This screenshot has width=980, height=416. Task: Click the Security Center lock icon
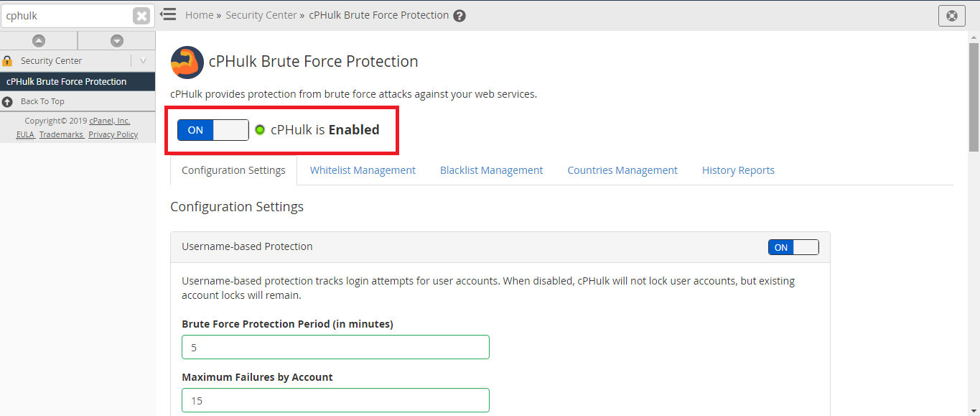pos(8,61)
